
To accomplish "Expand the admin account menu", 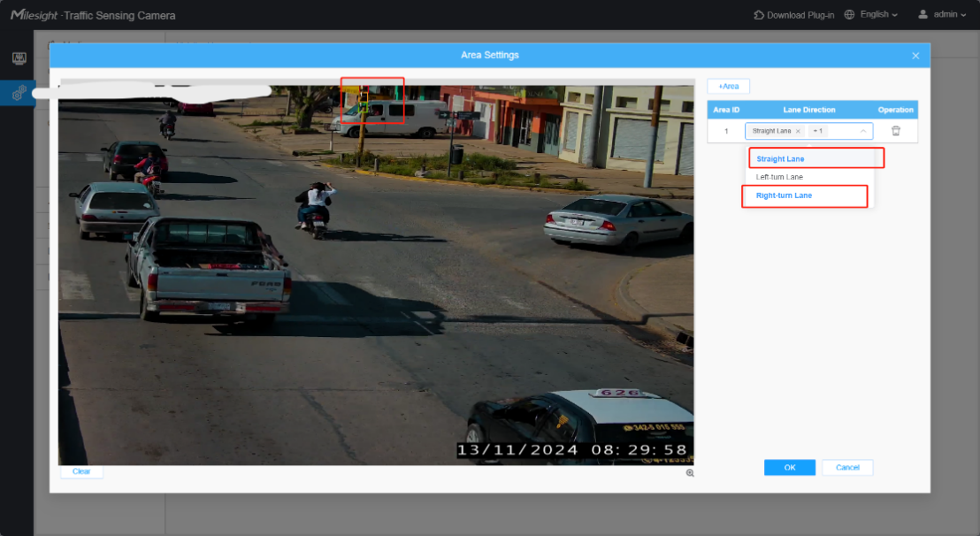I will click(949, 14).
